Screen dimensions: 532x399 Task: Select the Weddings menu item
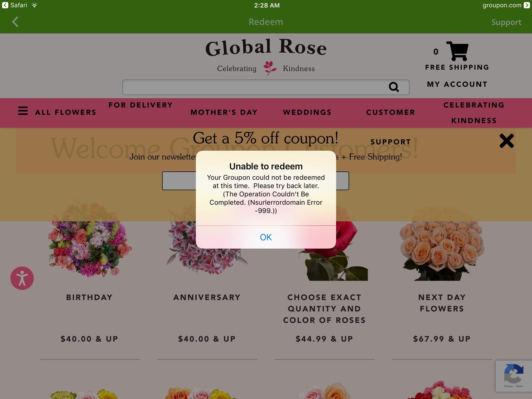307,112
